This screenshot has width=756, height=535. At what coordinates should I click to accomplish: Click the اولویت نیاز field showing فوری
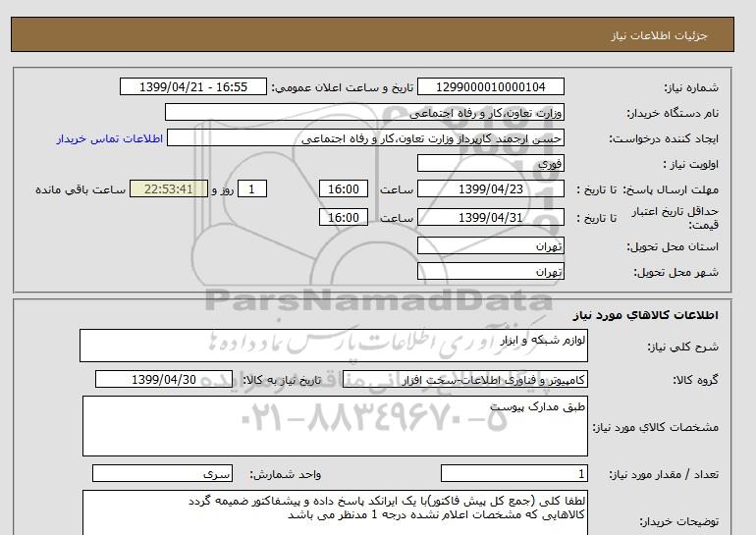[490, 163]
